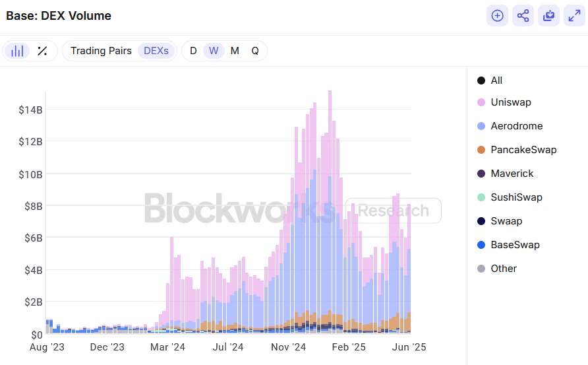Select the DEXs tab
The width and height of the screenshot is (588, 365).
pyautogui.click(x=156, y=51)
